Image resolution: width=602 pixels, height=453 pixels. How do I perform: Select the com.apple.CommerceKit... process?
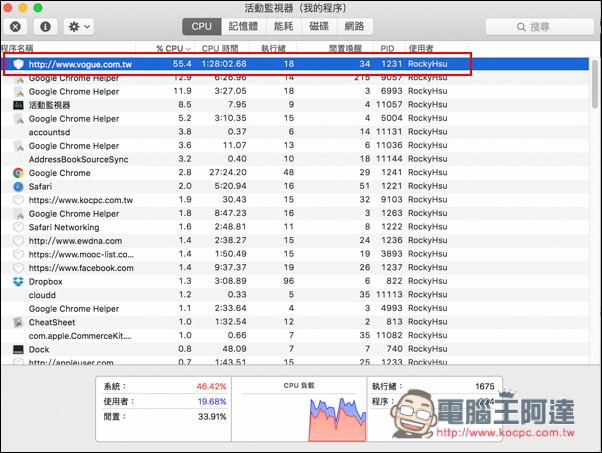[x=296, y=336]
